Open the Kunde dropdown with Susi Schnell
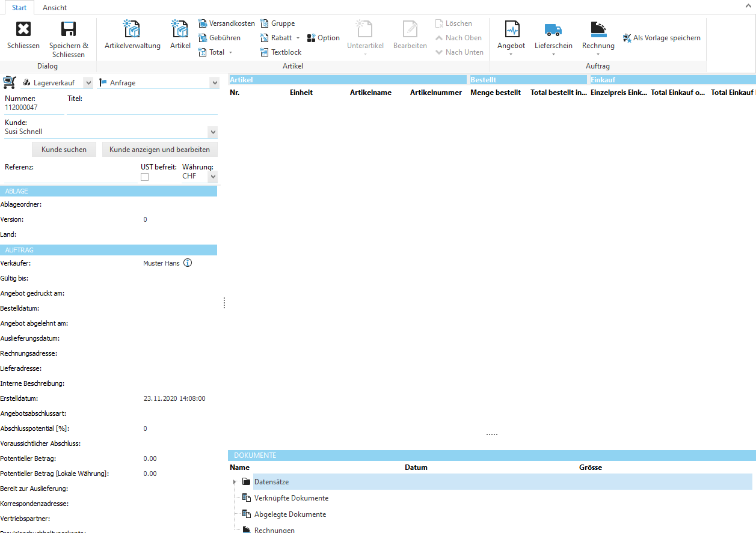 click(x=212, y=132)
